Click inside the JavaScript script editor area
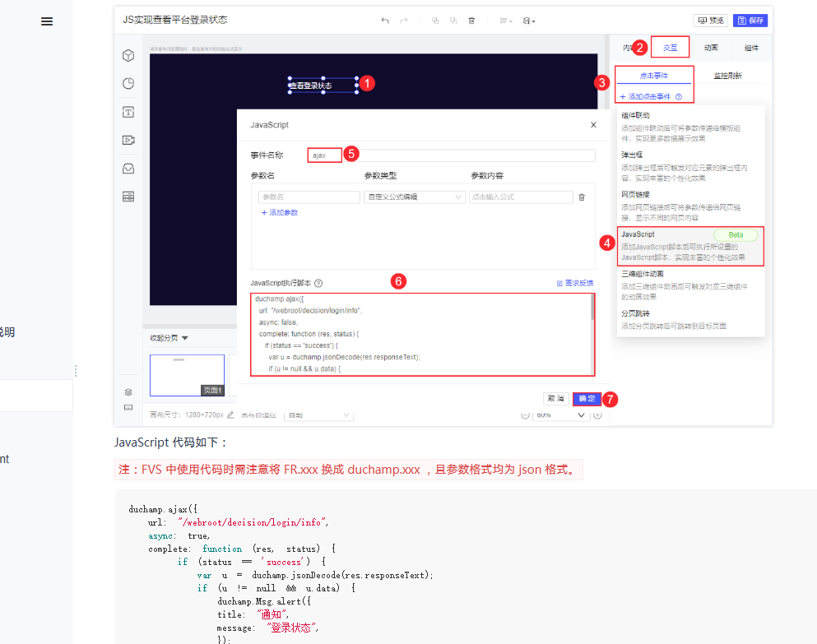817x644 pixels. coord(421,334)
